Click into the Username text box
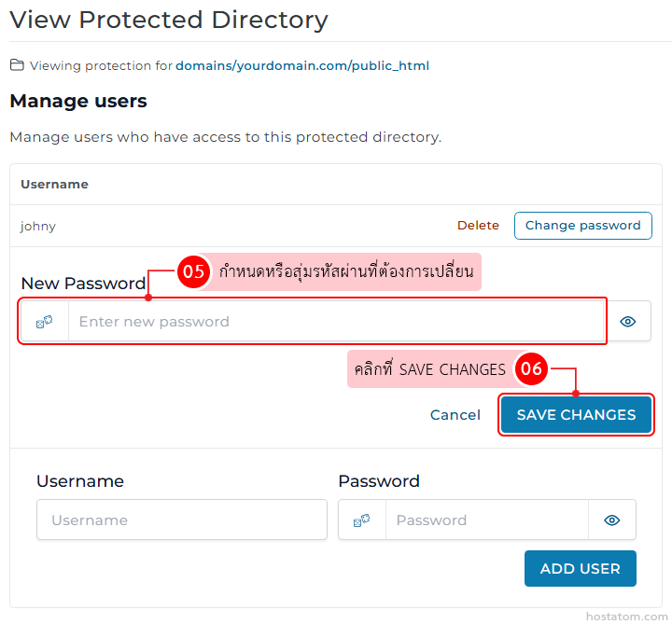Image resolution: width=672 pixels, height=624 pixels. [x=182, y=520]
